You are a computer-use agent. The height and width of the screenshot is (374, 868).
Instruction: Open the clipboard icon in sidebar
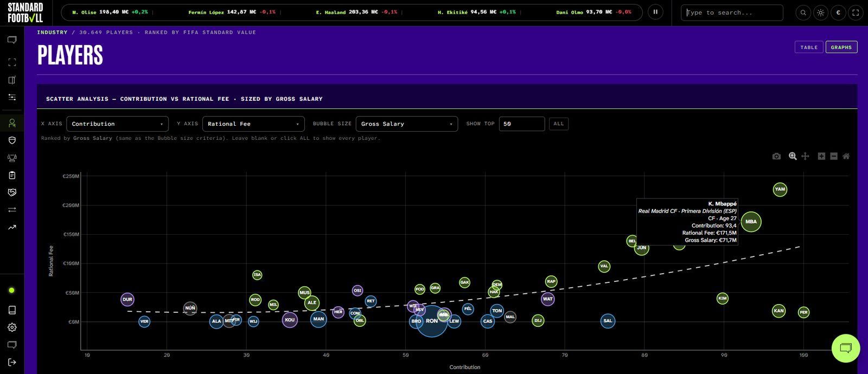pyautogui.click(x=12, y=175)
